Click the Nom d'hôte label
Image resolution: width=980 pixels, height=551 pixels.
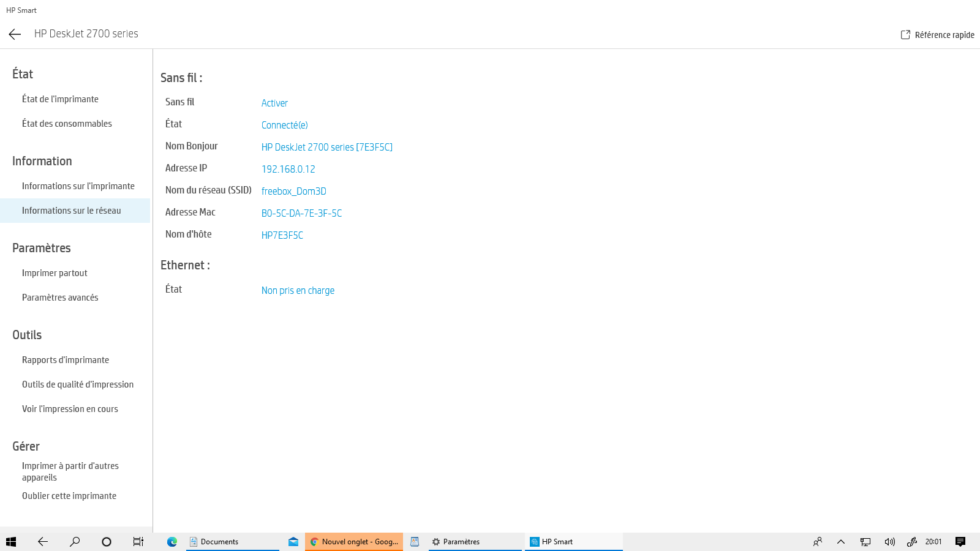189,234
